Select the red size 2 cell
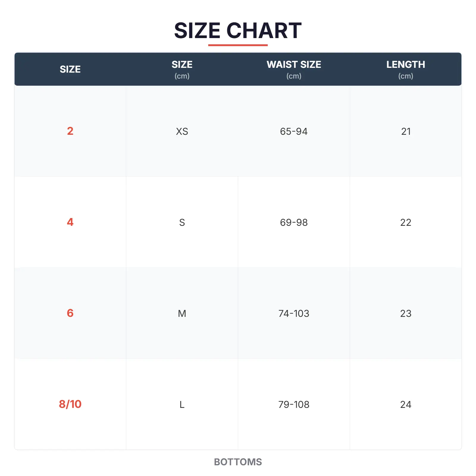The width and height of the screenshot is (476, 476). (x=70, y=131)
